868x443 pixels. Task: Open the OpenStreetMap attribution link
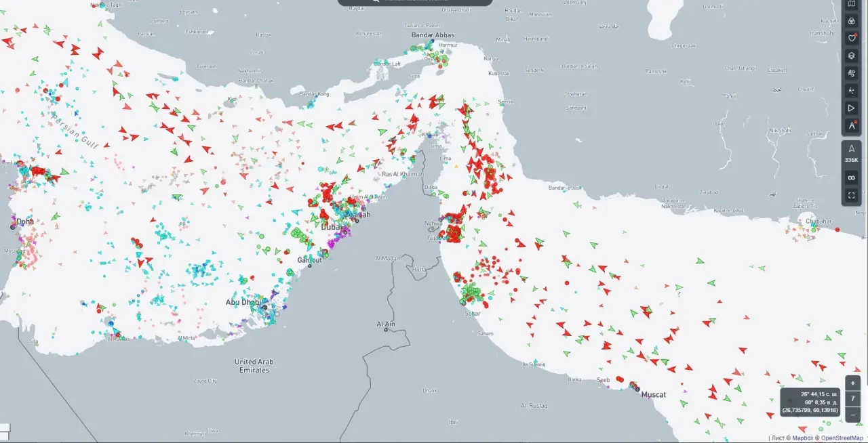pyautogui.click(x=841, y=438)
